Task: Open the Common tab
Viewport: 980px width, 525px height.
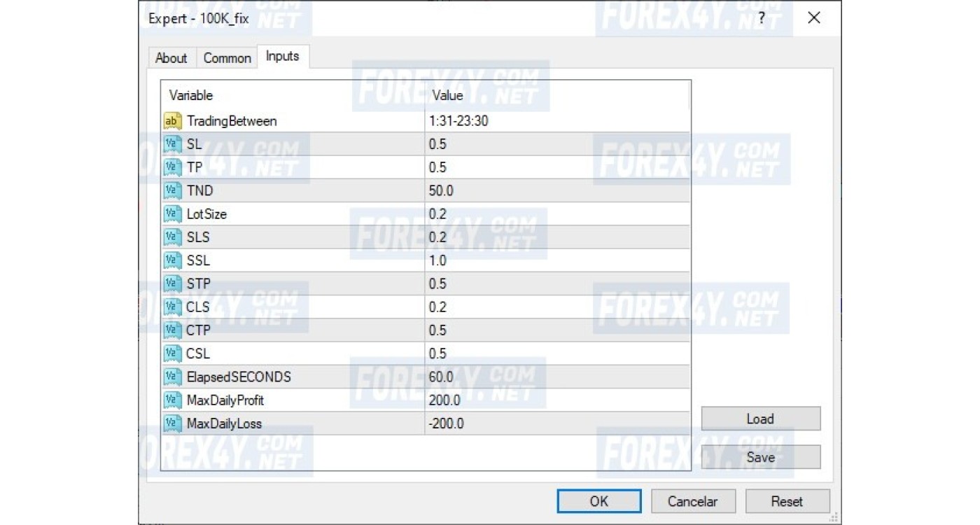Action: point(227,58)
